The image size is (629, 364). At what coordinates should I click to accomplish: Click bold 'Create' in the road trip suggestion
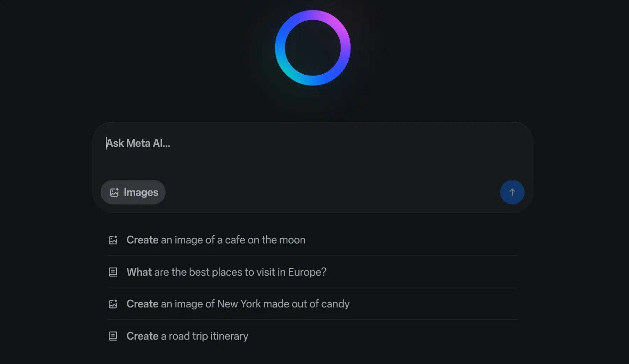[142, 336]
